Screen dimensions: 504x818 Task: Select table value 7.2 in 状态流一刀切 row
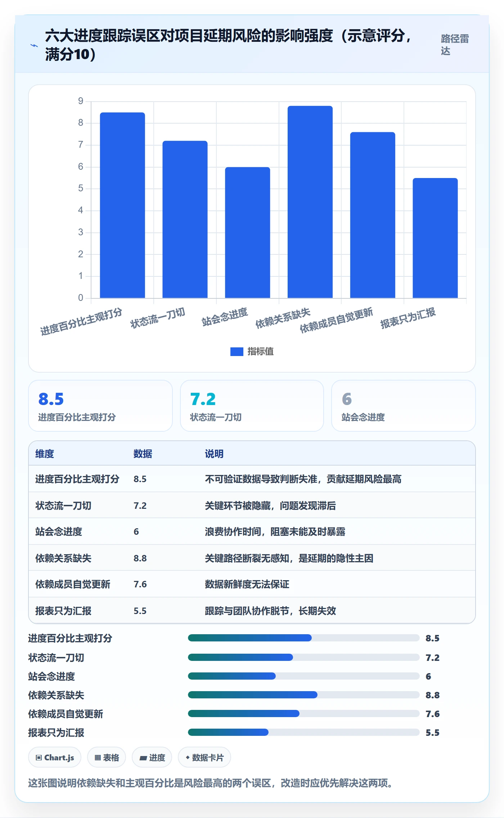(140, 506)
